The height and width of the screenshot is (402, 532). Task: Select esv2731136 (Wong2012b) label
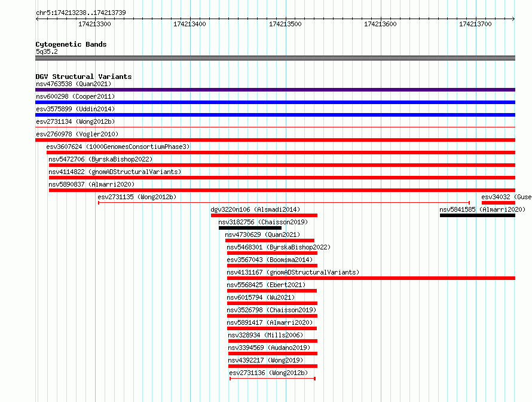(269, 373)
